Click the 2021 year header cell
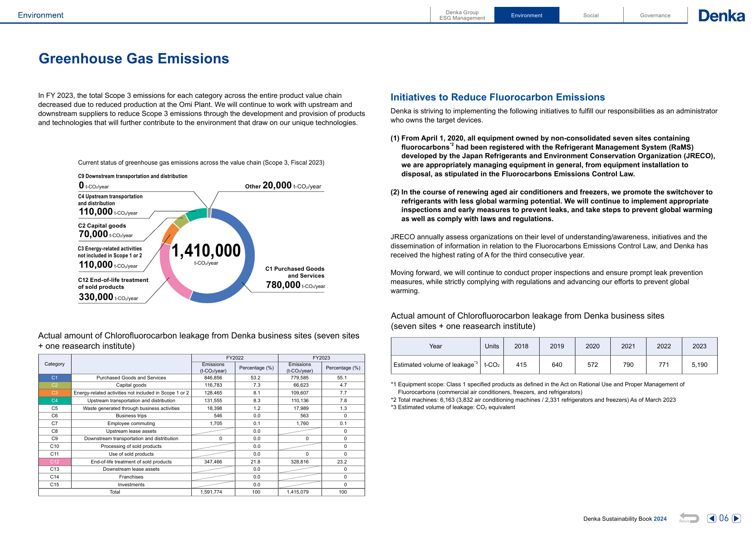Screen dimensions: 756x535 [x=628, y=346]
